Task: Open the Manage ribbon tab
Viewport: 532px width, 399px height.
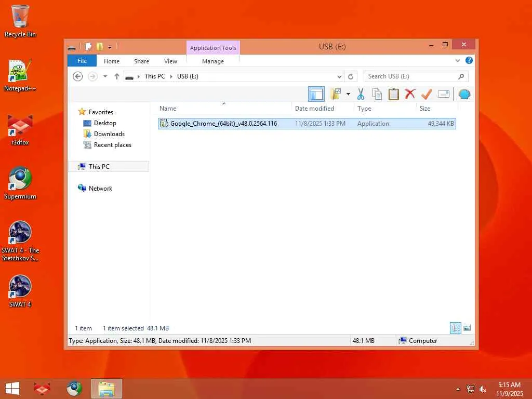Action: (212, 61)
